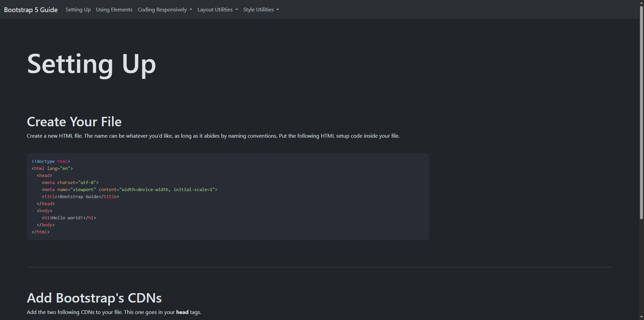Click the Setting Up page heading
Screen dimensions: 644x320
coord(92,64)
